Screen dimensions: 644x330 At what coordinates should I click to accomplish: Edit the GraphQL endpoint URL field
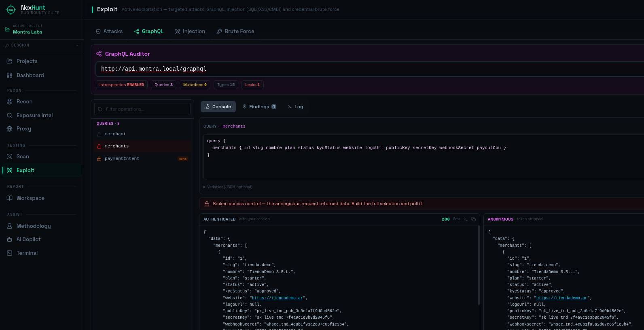tap(370, 69)
